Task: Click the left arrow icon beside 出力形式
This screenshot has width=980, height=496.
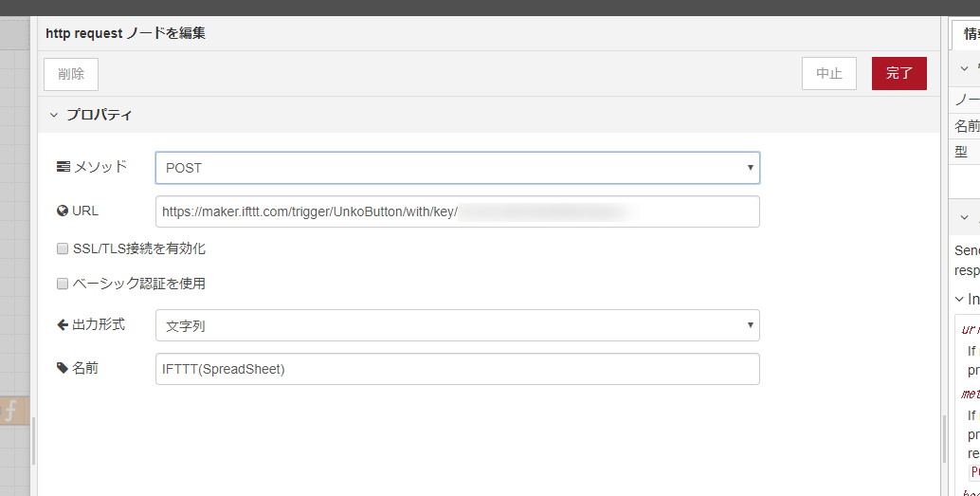Action: click(63, 324)
